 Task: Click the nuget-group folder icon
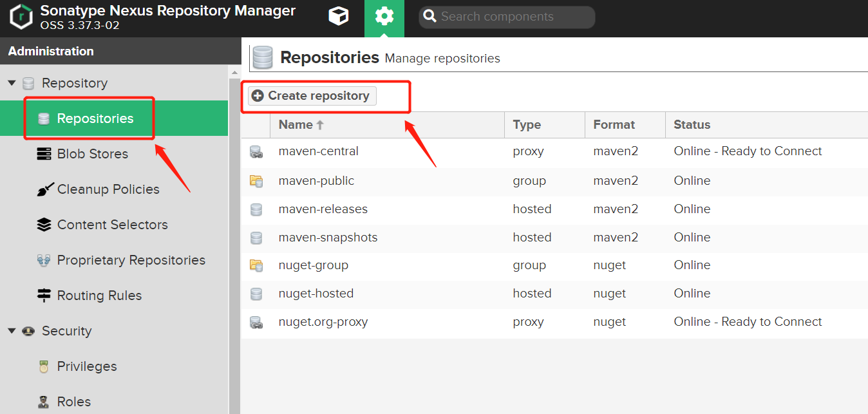[256, 265]
